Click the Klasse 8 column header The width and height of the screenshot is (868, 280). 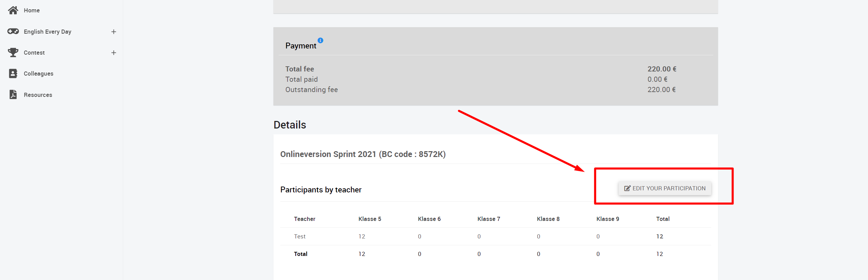tap(548, 219)
